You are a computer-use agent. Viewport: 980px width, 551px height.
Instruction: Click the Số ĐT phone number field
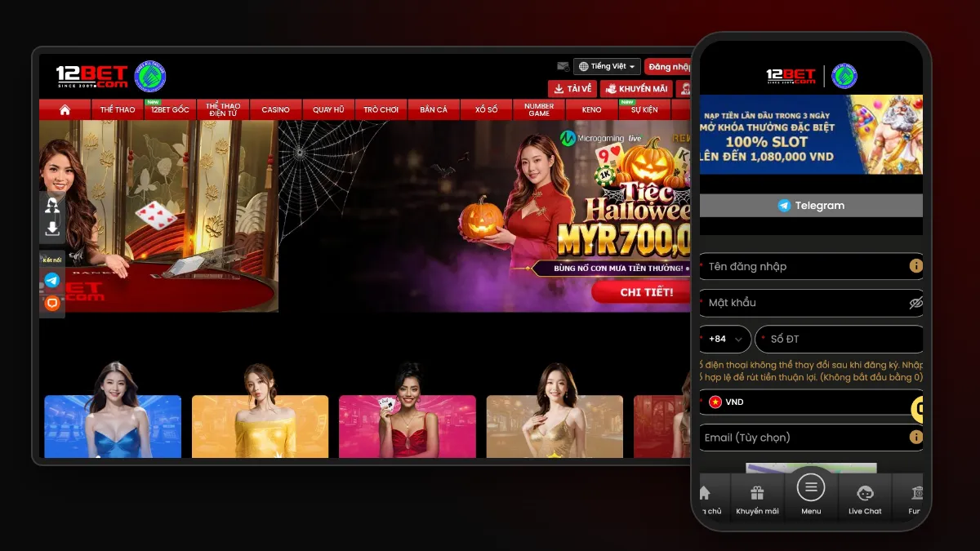839,339
